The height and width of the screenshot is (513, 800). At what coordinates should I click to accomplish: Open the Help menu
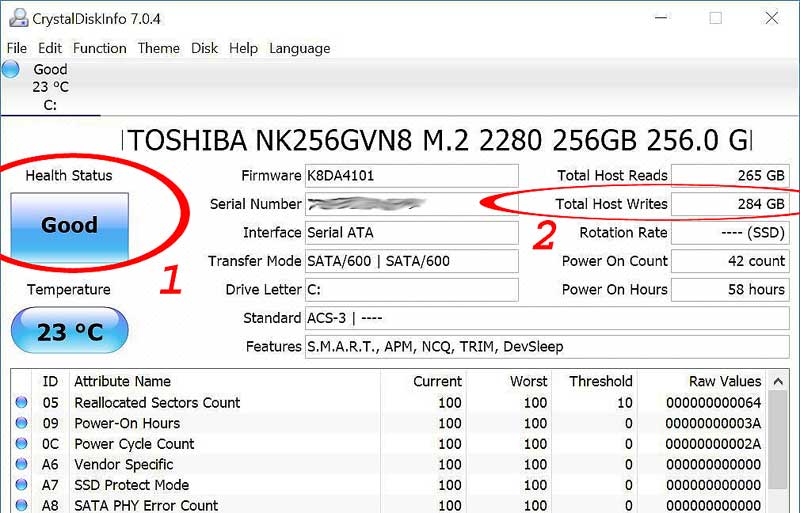[243, 48]
